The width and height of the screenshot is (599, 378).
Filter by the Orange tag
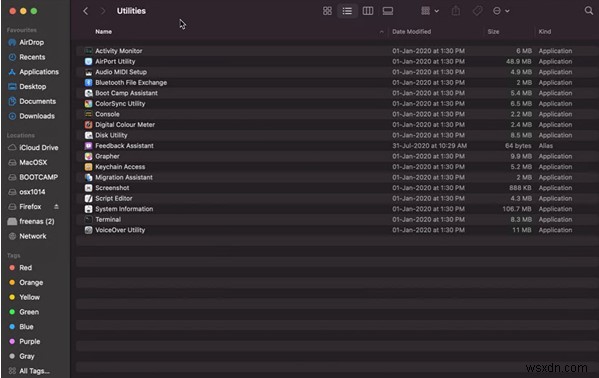tap(31, 282)
